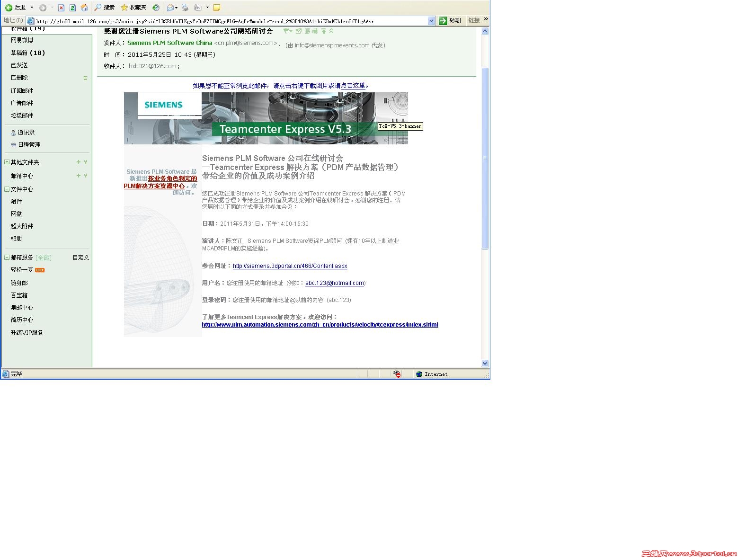
Task: Open the address bar URL dropdown
Action: pyautogui.click(x=431, y=21)
